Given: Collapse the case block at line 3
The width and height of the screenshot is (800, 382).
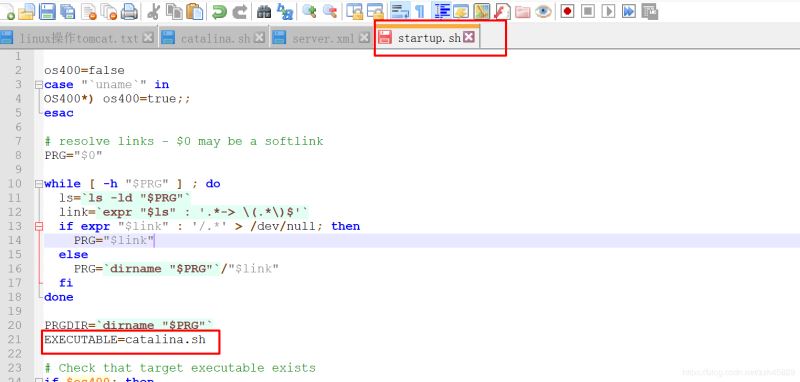Looking at the screenshot, I should 39,85.
